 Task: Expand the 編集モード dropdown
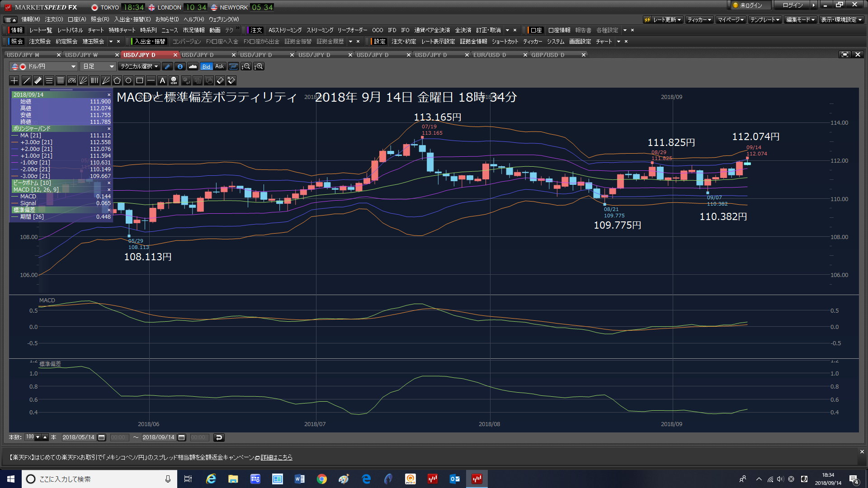click(x=800, y=19)
